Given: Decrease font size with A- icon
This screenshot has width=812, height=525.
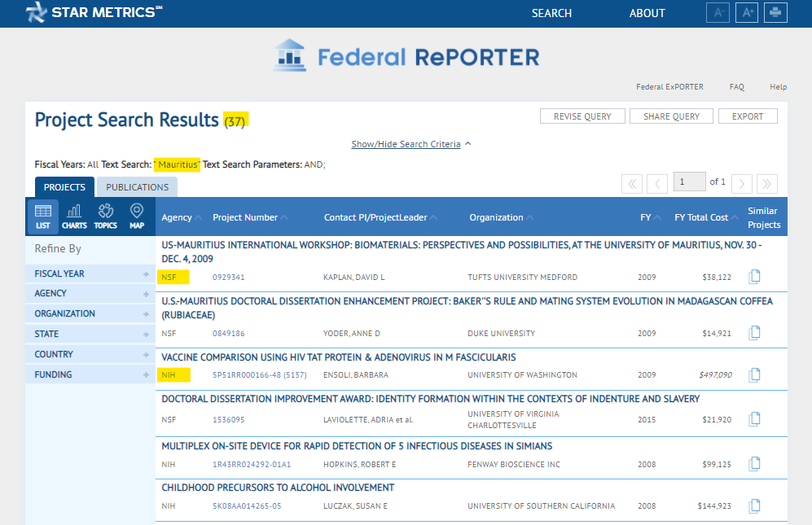Looking at the screenshot, I should pos(718,12).
